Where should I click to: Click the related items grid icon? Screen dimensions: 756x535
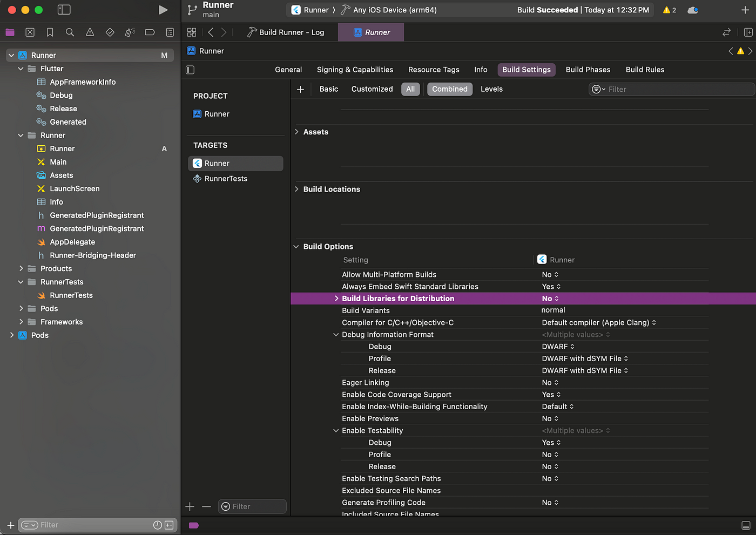[191, 32]
